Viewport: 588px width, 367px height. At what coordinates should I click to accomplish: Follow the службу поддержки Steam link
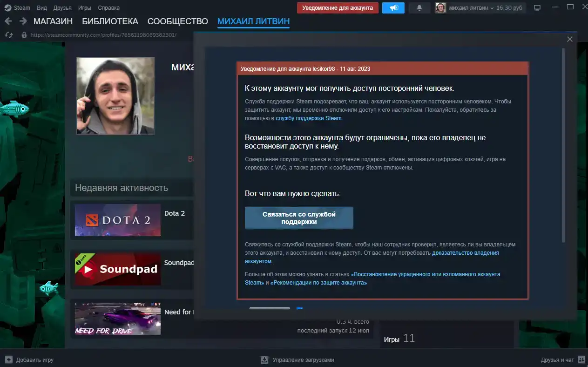click(x=309, y=118)
